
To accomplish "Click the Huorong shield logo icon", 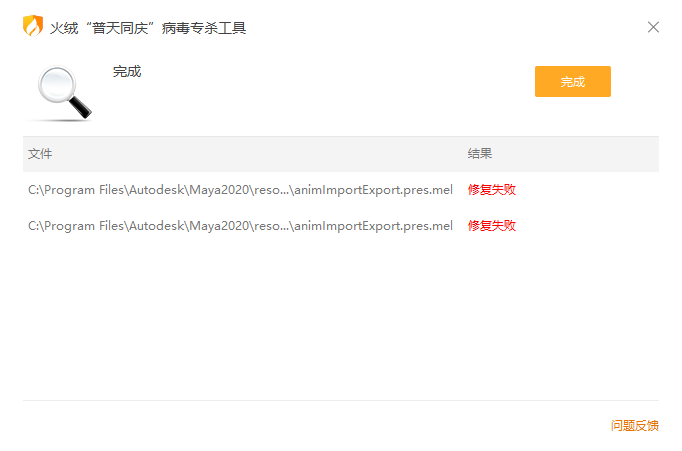I will tap(33, 26).
